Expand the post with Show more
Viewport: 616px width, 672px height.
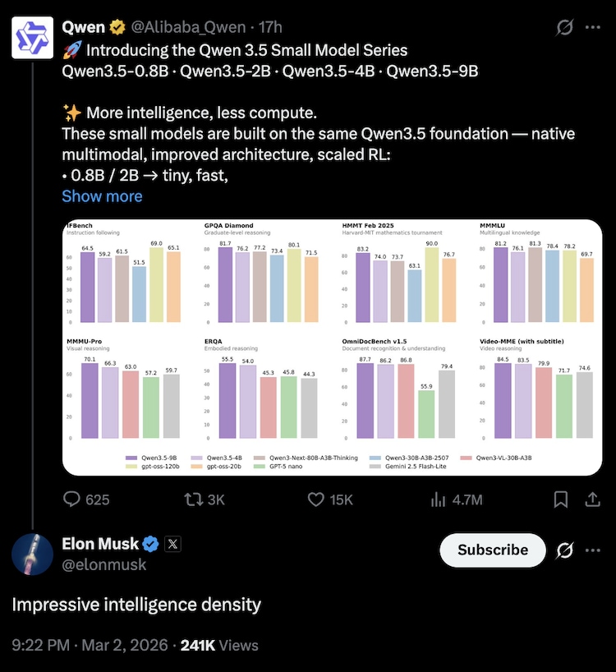pyautogui.click(x=102, y=196)
